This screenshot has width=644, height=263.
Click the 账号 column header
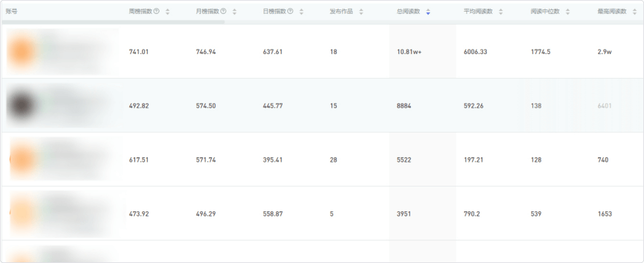coord(12,12)
